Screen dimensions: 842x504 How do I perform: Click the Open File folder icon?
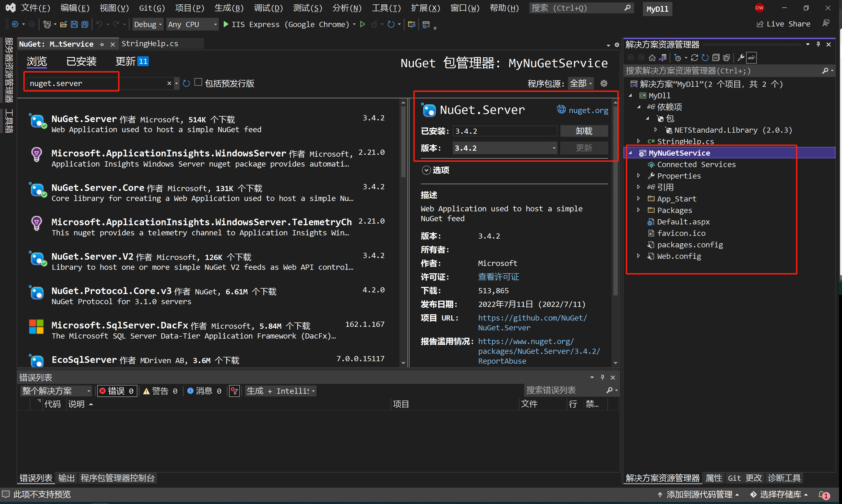click(64, 24)
